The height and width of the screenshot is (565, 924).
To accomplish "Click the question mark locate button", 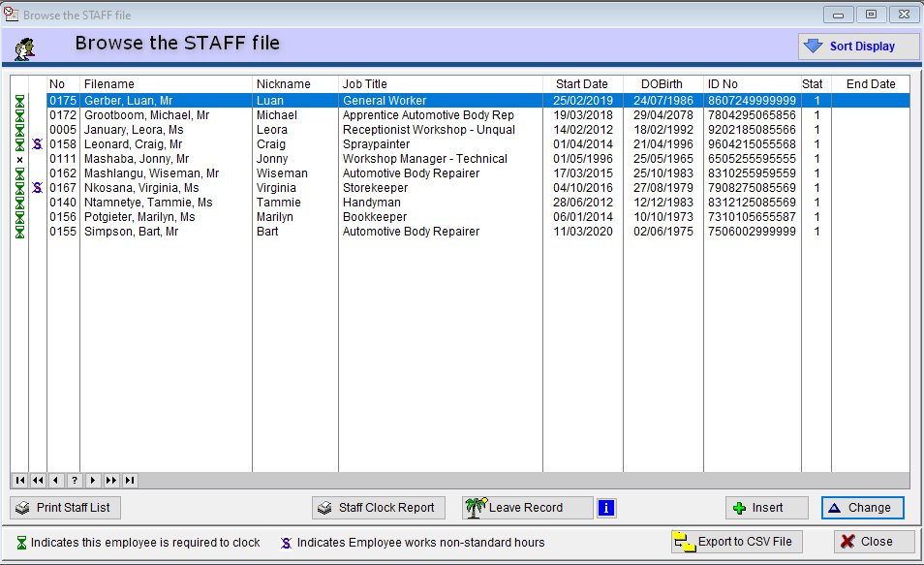I will pyautogui.click(x=75, y=480).
